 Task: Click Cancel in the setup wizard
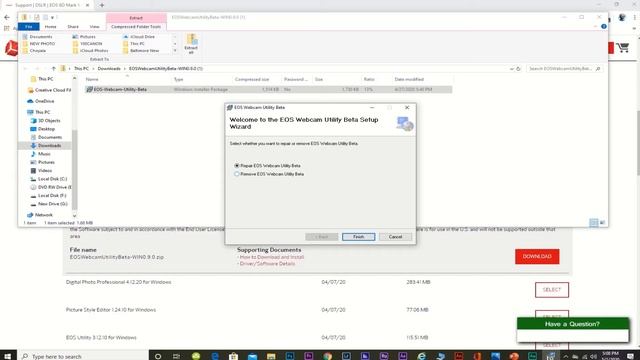tap(395, 237)
